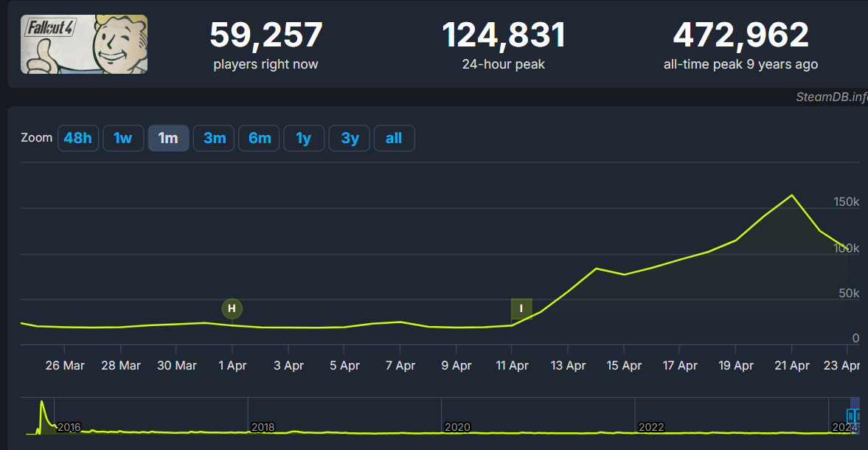Click the navigator timeline at 2018

(x=263, y=427)
